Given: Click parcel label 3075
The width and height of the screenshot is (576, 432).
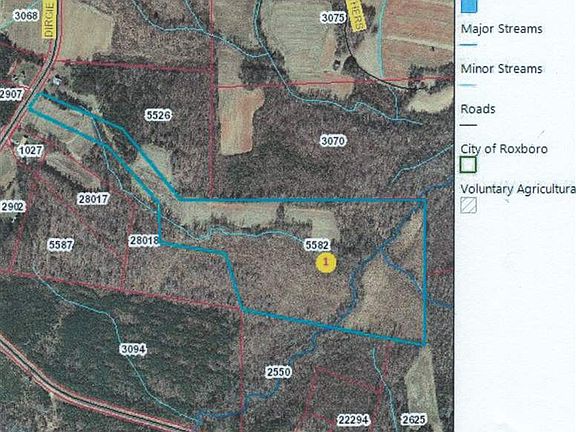Looking at the screenshot, I should point(333,17).
